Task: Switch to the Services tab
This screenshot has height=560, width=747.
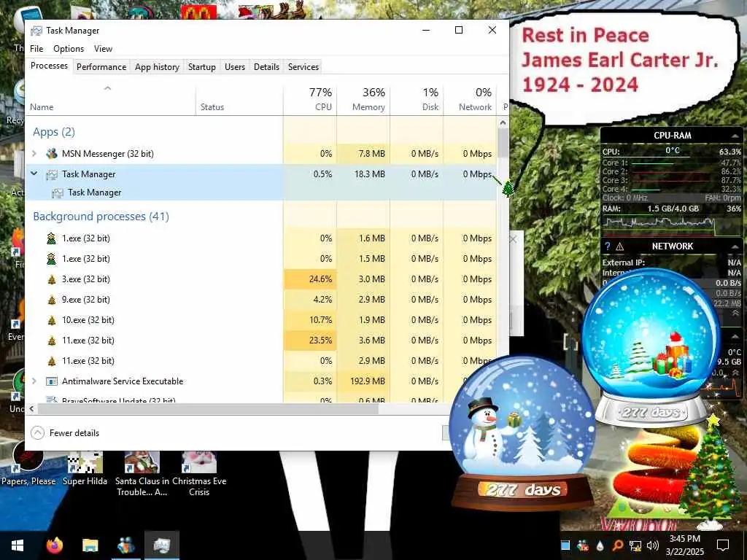Action: point(303,67)
